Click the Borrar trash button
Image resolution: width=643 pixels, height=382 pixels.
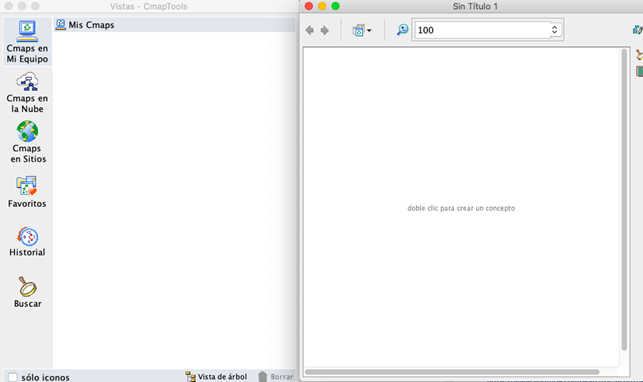pos(276,376)
